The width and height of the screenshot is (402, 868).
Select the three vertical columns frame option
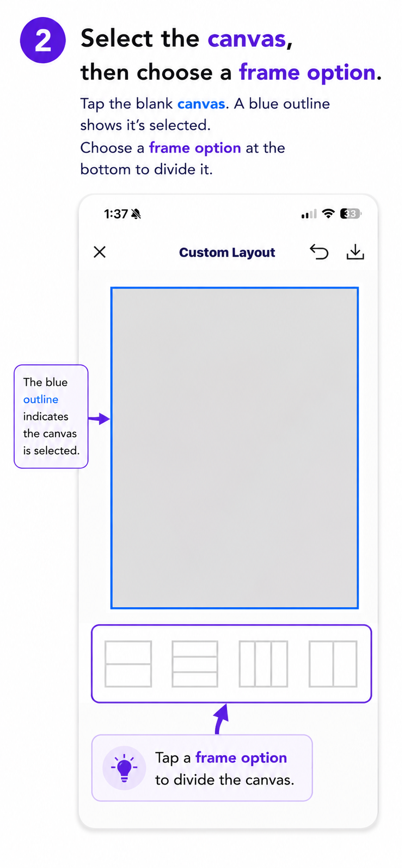click(263, 664)
